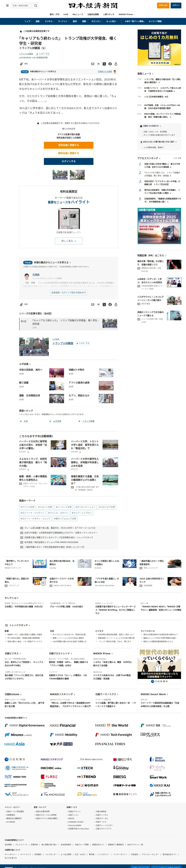Click note icon above the series list
186x868 pixels.
click(x=99, y=305)
